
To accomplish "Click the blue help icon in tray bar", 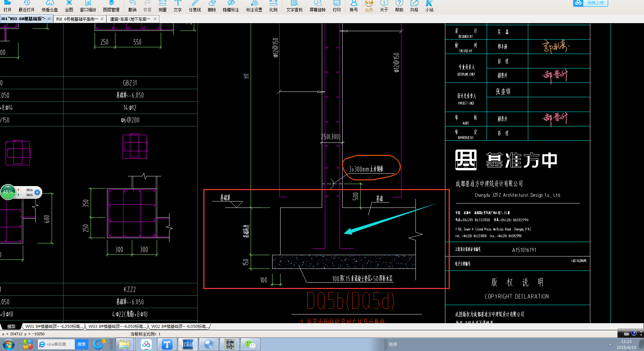I will coord(634,334).
